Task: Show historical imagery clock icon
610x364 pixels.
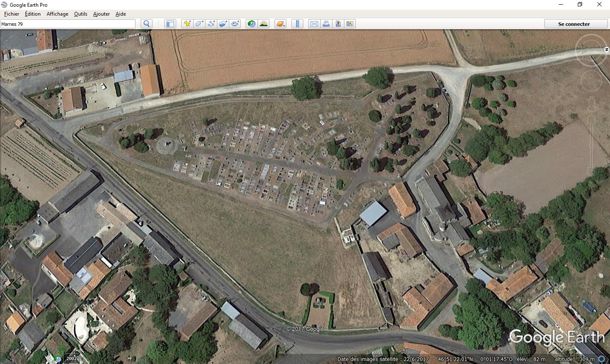Action: point(252,24)
